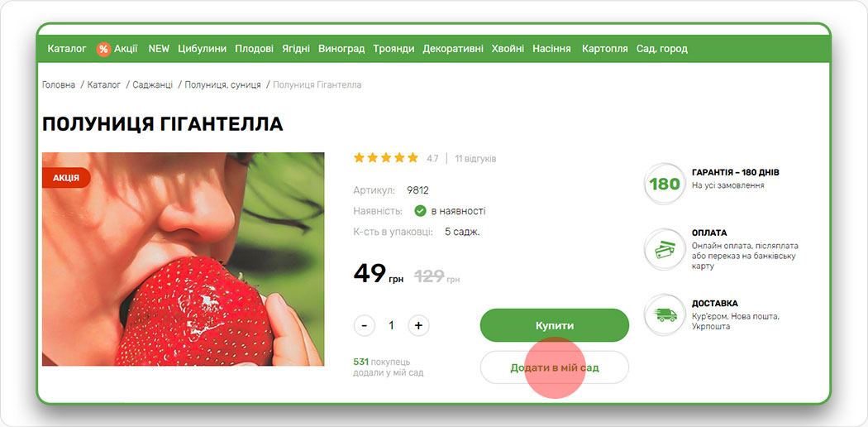Click the five-star rating
Viewport: 868px width, 427px height.
[386, 158]
